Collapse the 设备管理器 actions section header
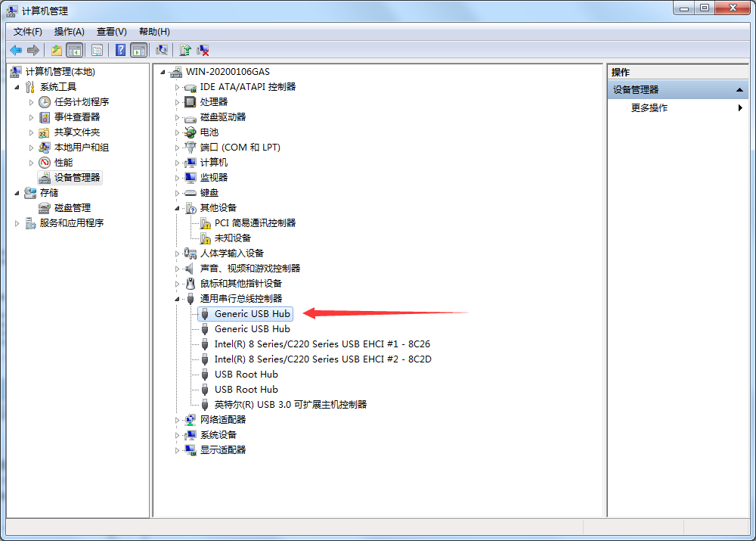The height and width of the screenshot is (541, 756). (741, 90)
